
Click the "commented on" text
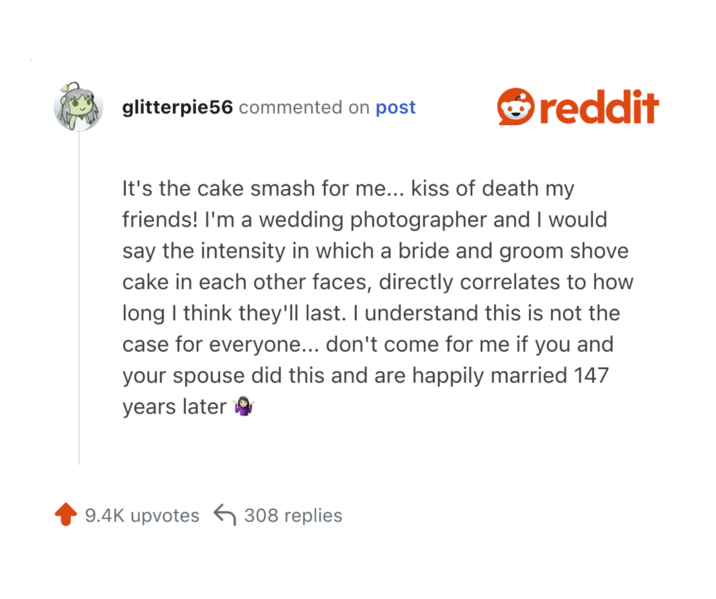(304, 108)
